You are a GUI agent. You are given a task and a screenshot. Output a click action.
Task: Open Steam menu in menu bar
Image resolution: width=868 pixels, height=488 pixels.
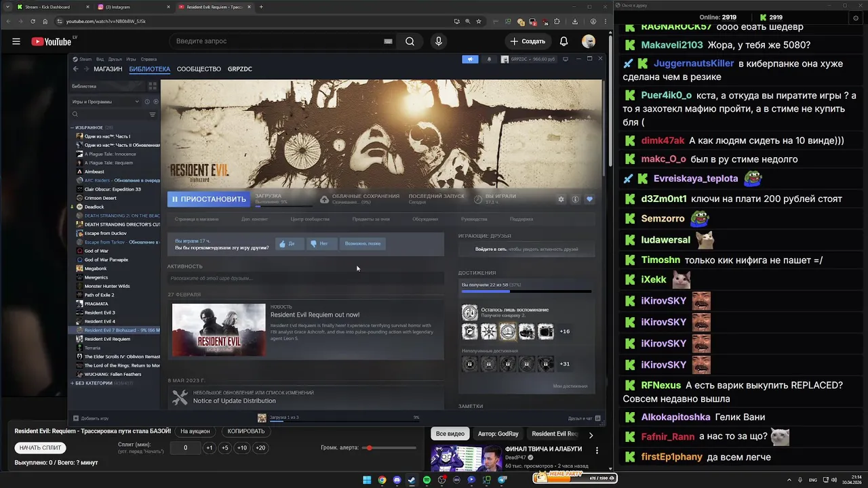84,59
